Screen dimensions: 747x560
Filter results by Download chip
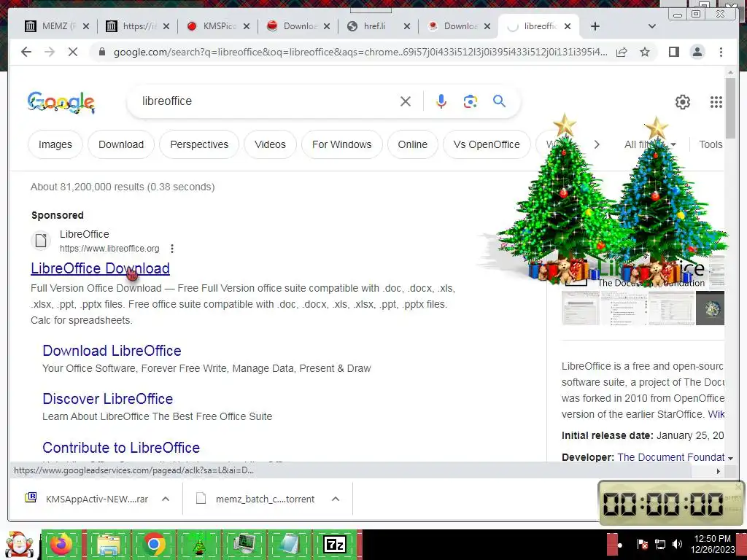(x=121, y=144)
